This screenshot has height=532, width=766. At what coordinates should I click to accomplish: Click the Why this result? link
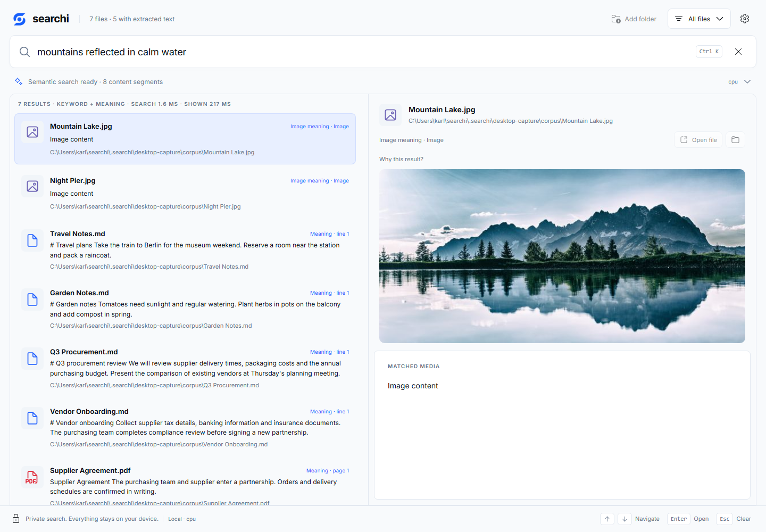(x=401, y=159)
